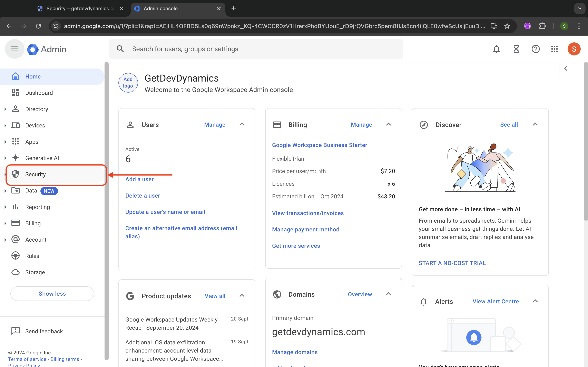The width and height of the screenshot is (588, 367).
Task: Collapse the right side panel arrow
Action: tap(566, 69)
